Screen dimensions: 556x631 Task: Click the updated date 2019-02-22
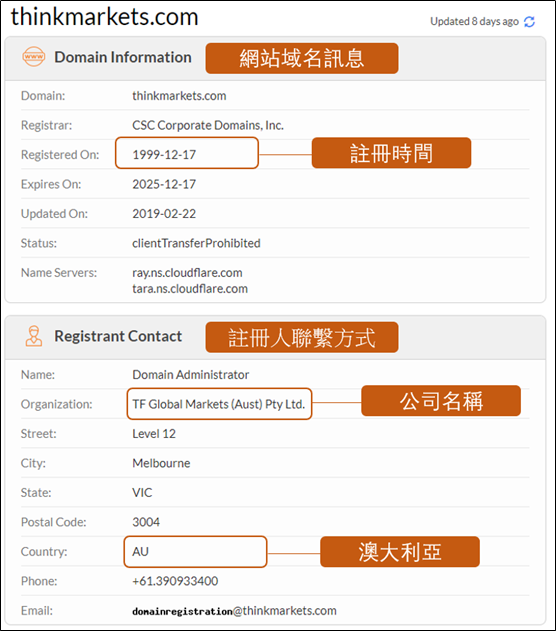[164, 214]
